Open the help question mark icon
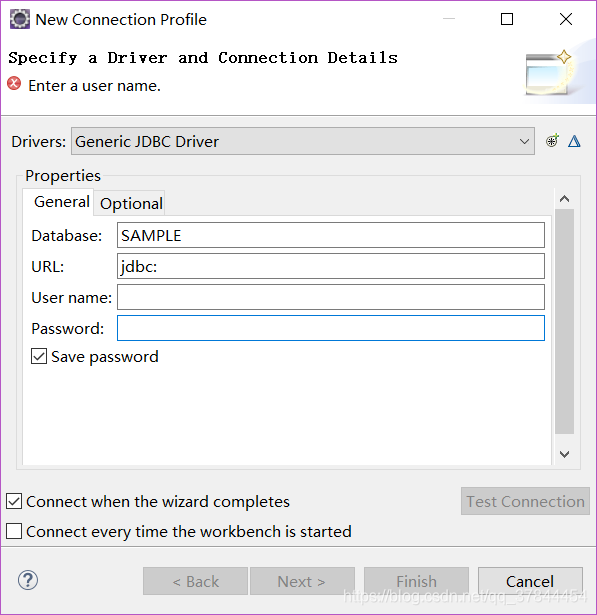 coord(28,580)
